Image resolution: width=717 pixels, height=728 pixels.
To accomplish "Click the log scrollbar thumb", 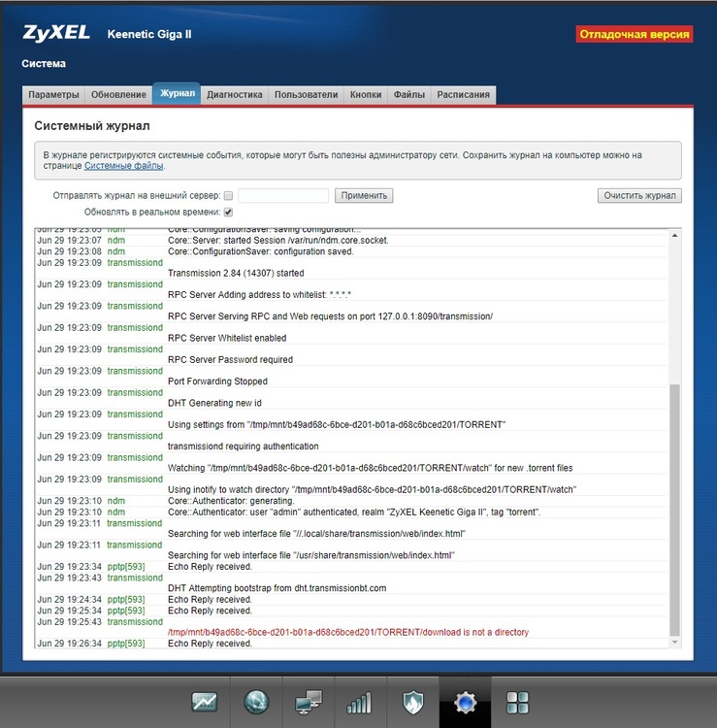I will pos(674,510).
